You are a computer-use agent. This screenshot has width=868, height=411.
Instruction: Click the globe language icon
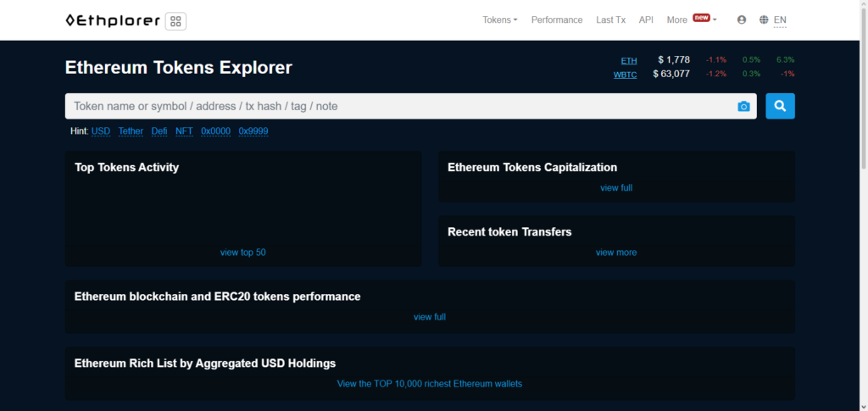click(764, 19)
